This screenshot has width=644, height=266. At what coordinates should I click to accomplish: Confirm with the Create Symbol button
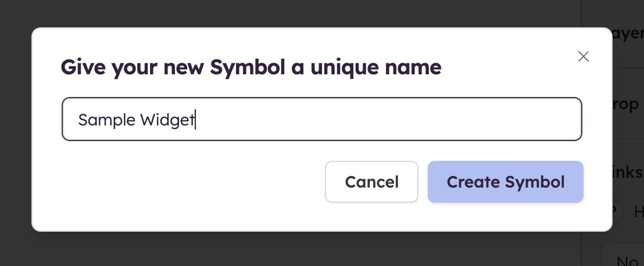505,182
